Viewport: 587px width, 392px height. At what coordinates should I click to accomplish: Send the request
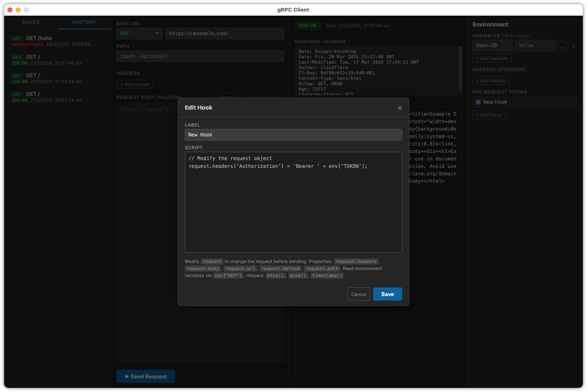pyautogui.click(x=146, y=376)
